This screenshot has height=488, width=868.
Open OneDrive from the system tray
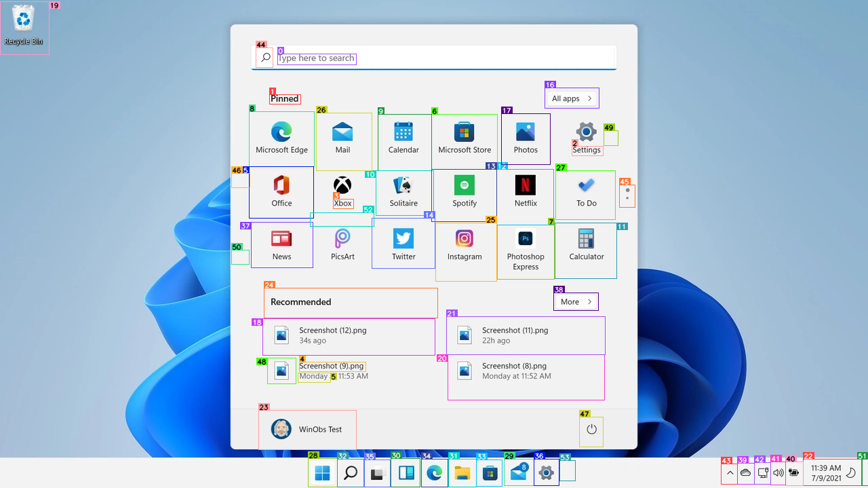pos(745,472)
